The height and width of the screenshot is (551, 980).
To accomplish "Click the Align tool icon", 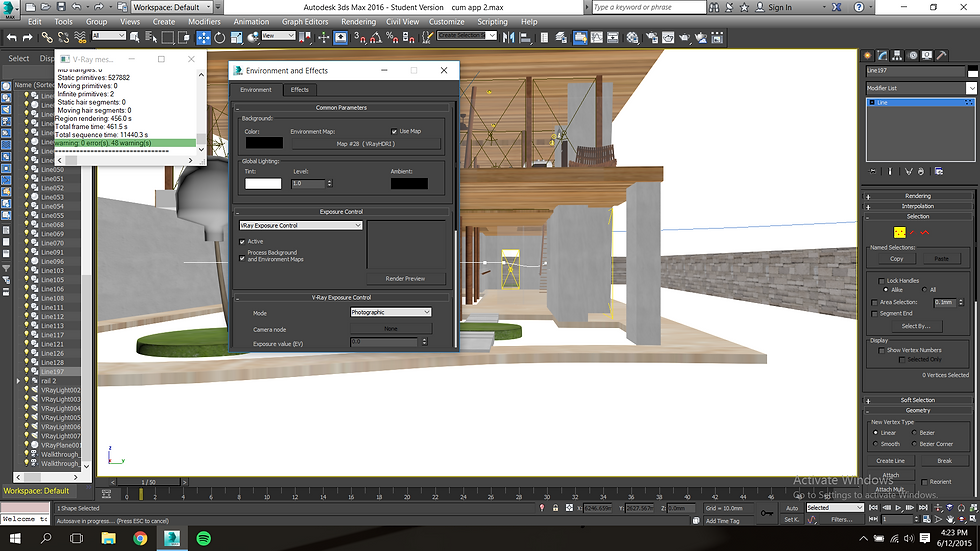I will click(x=525, y=37).
